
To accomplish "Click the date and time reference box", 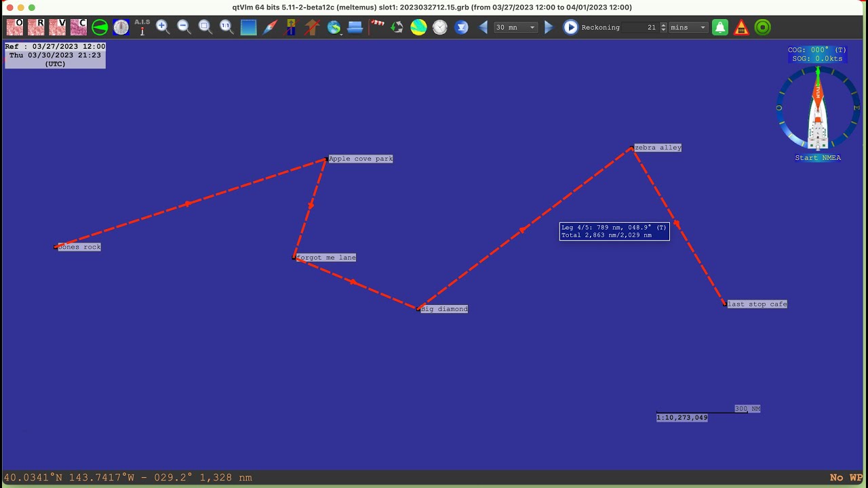I will [55, 55].
